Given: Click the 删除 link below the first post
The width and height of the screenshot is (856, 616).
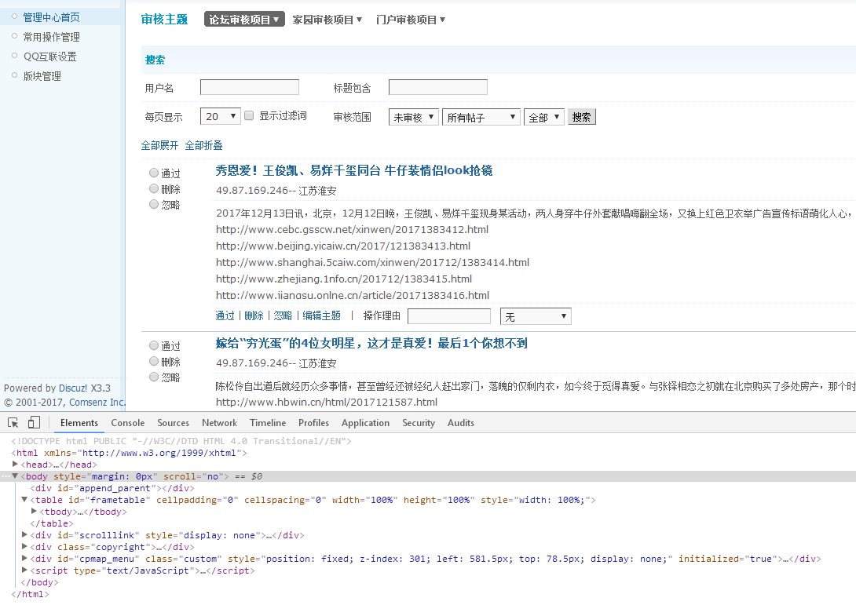Looking at the screenshot, I should pos(254,315).
